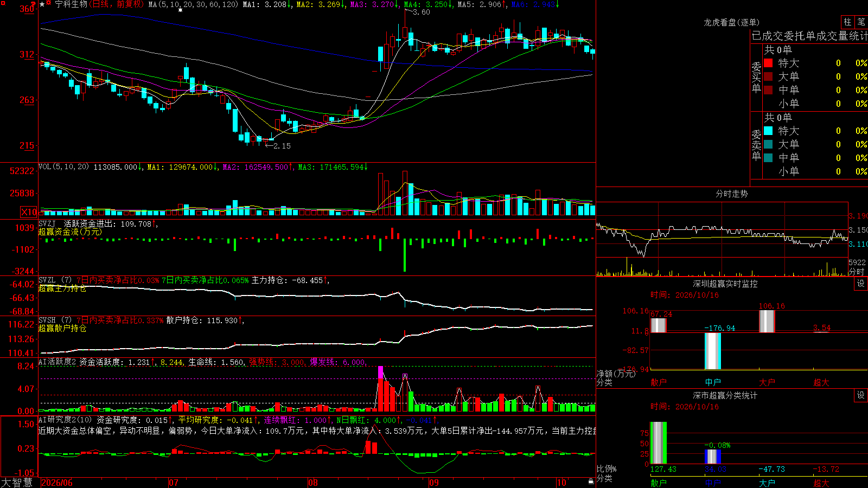This screenshot has height=488, width=868.
Task: Click the 大智慧 logo label
Action: click(17, 483)
